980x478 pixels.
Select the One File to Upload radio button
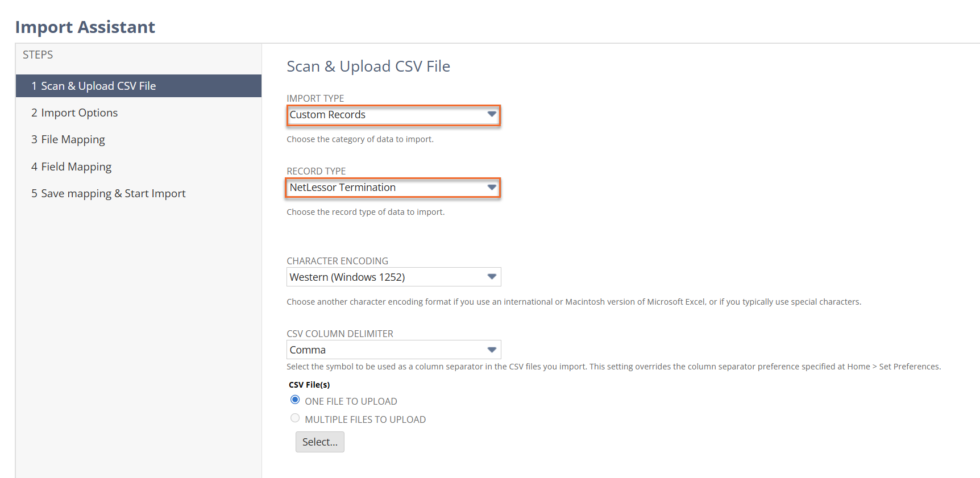click(295, 400)
